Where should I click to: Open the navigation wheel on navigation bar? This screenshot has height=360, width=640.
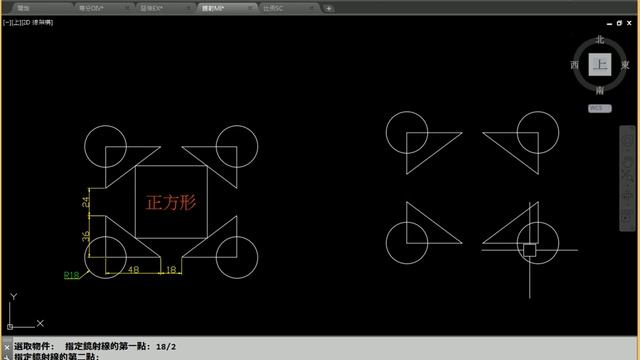coord(627,141)
